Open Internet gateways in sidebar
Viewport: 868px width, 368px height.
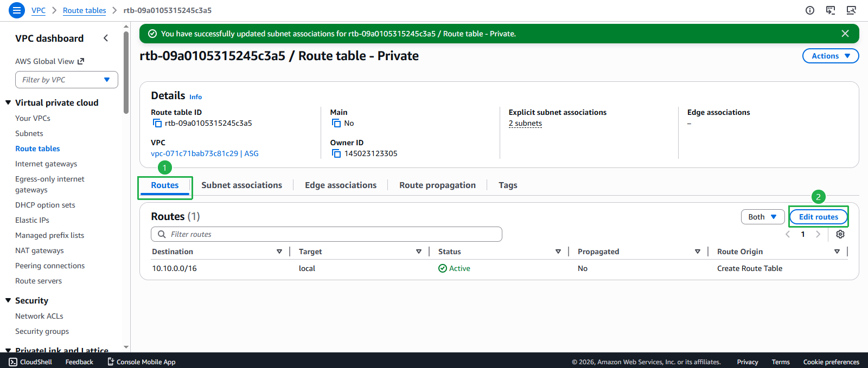point(46,164)
